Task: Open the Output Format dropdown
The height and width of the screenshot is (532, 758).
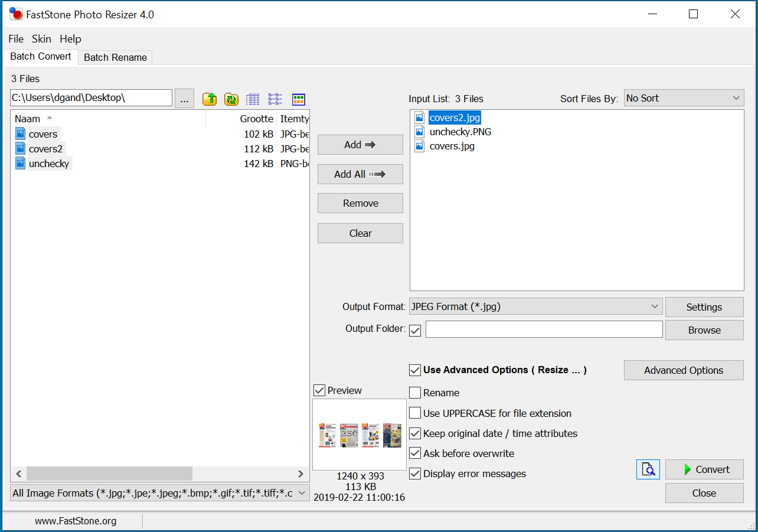Action: tap(535, 306)
